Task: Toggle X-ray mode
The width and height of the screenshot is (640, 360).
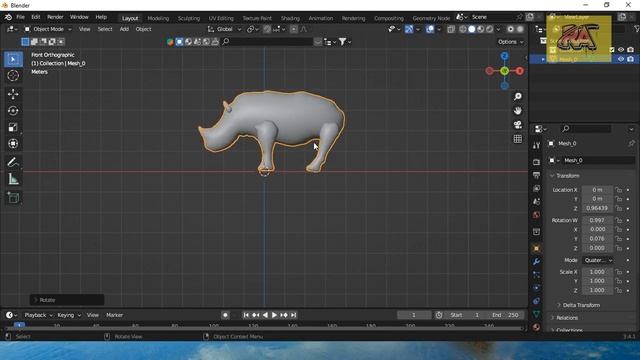Action: point(451,29)
